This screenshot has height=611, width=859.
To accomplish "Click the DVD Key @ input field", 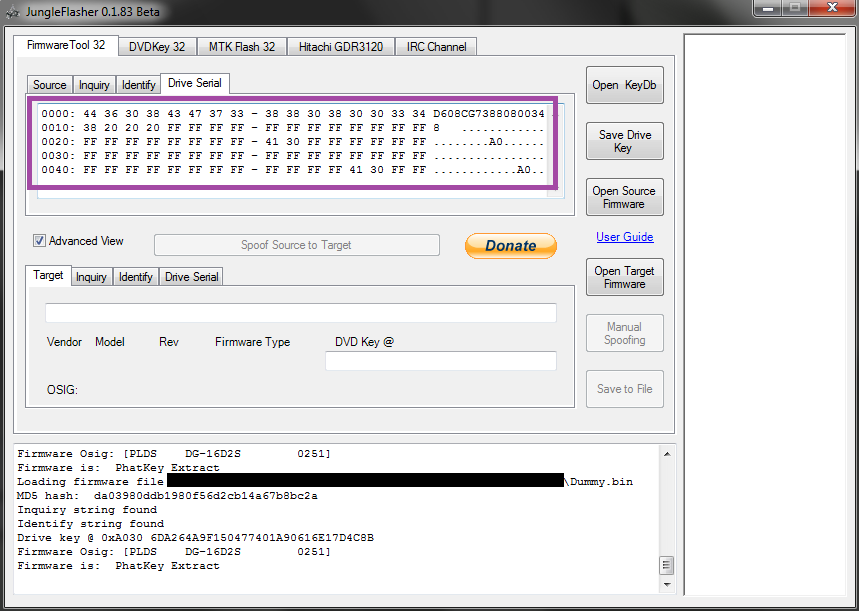I will (441, 361).
